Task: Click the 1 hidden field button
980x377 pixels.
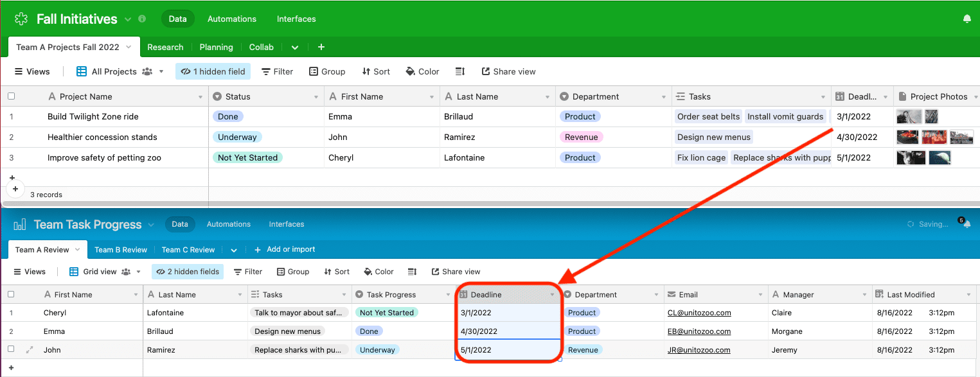Action: [213, 72]
